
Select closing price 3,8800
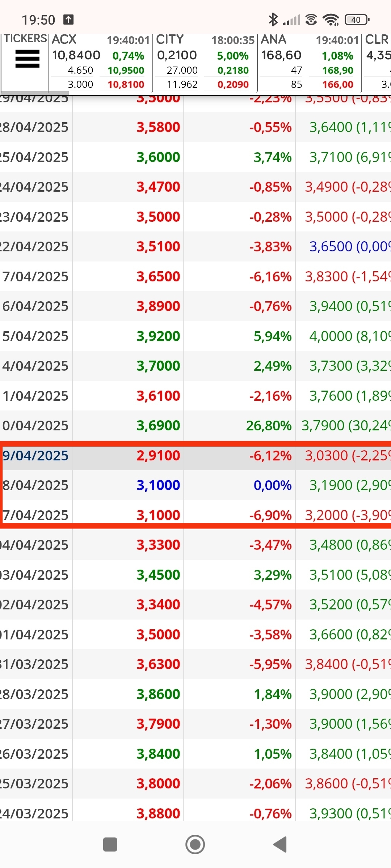point(158,813)
